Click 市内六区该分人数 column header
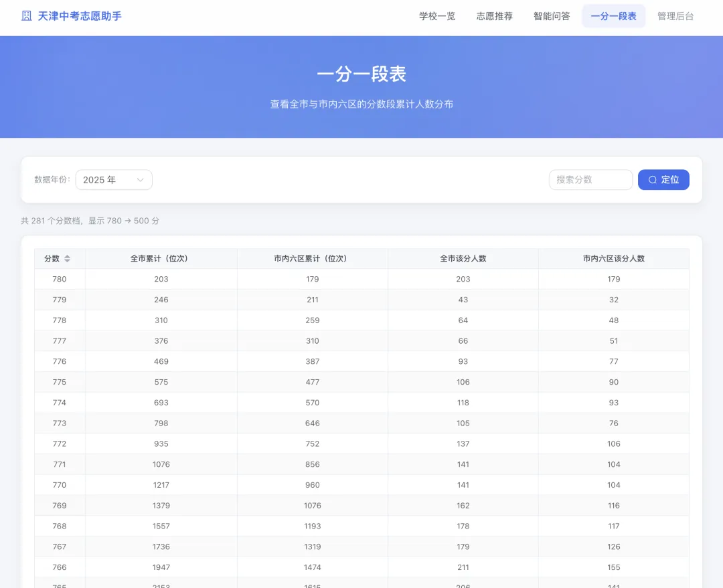Screen dimensions: 723x588 coord(614,258)
